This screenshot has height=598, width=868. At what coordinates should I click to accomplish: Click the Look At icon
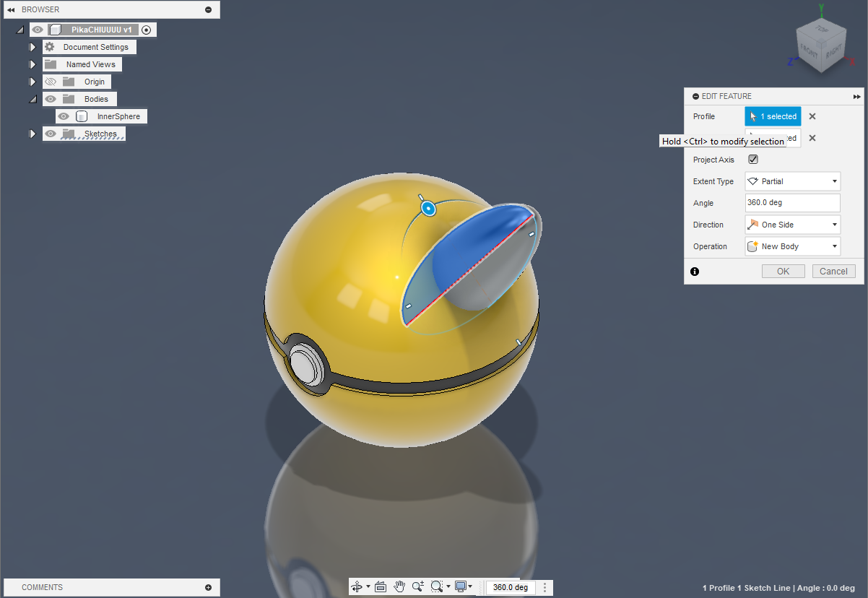[x=381, y=587]
